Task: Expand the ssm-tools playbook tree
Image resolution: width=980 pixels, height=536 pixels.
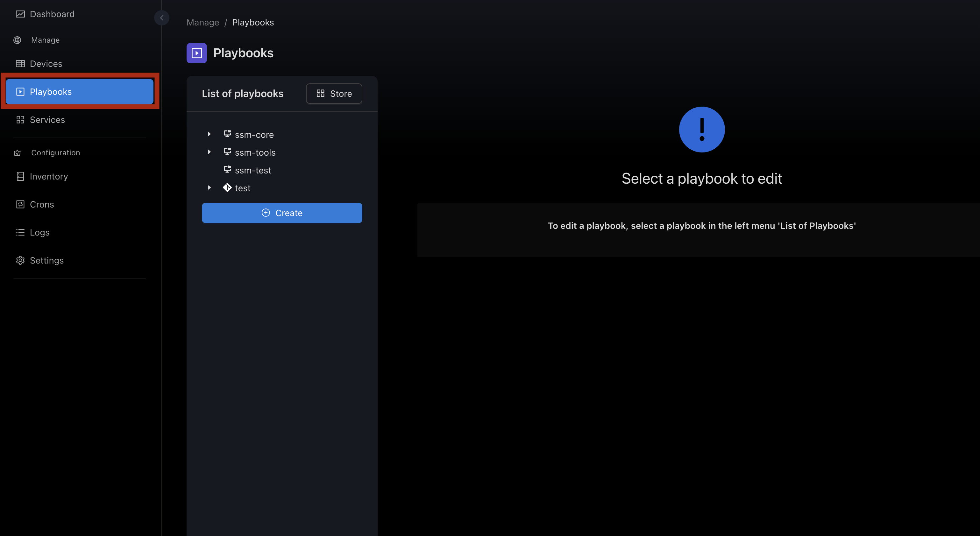Action: (209, 152)
